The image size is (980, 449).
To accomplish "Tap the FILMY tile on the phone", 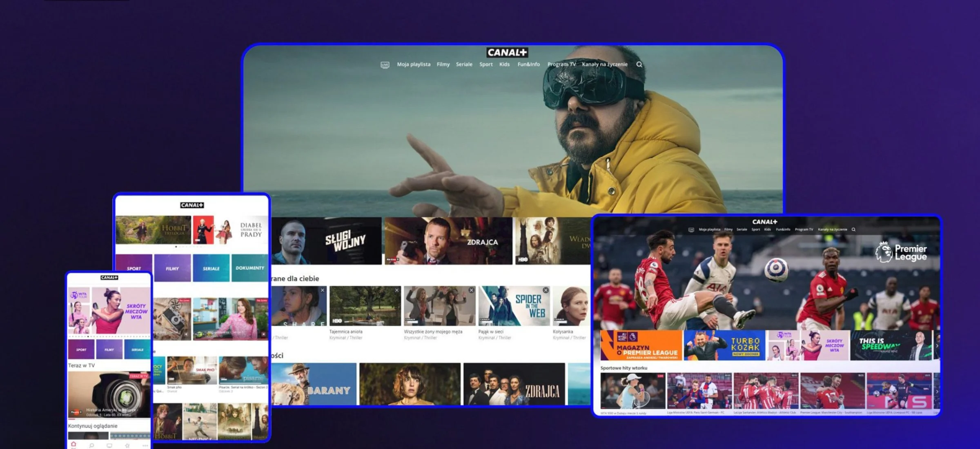I will pos(109,349).
